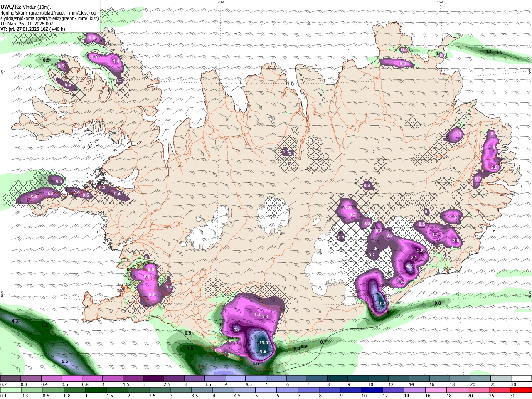Image resolution: width=532 pixels, height=399 pixels.
Task: Click the '5.5' rain value offshore southwest
Action: pyautogui.click(x=65, y=362)
